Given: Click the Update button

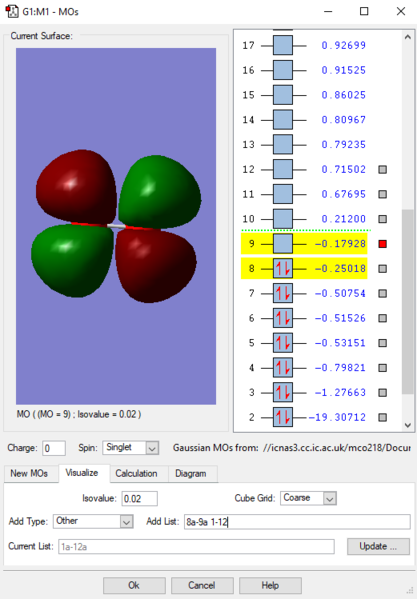Looking at the screenshot, I should (x=378, y=546).
